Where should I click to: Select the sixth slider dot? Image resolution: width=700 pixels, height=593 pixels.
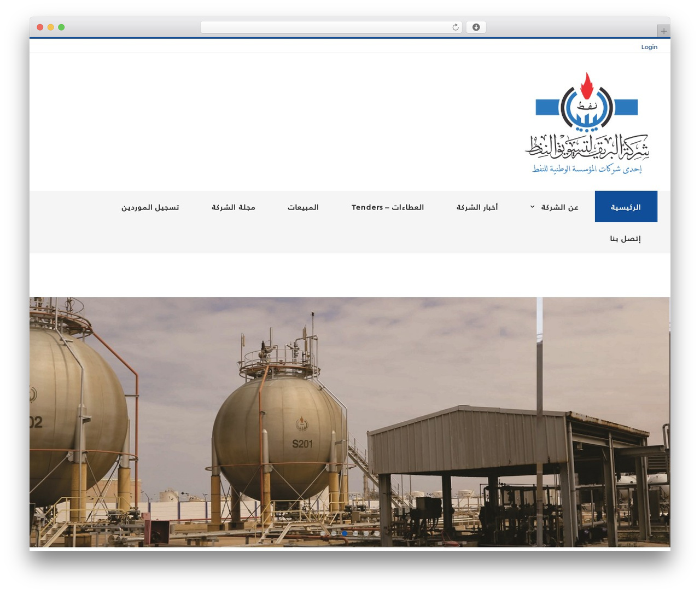[377, 533]
